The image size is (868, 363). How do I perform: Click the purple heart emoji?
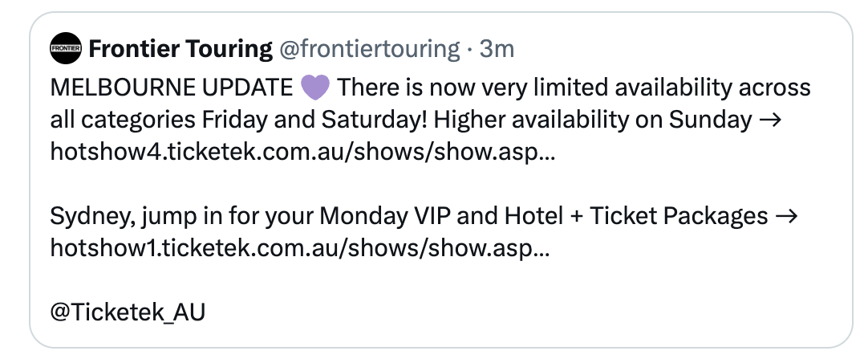tap(315, 88)
